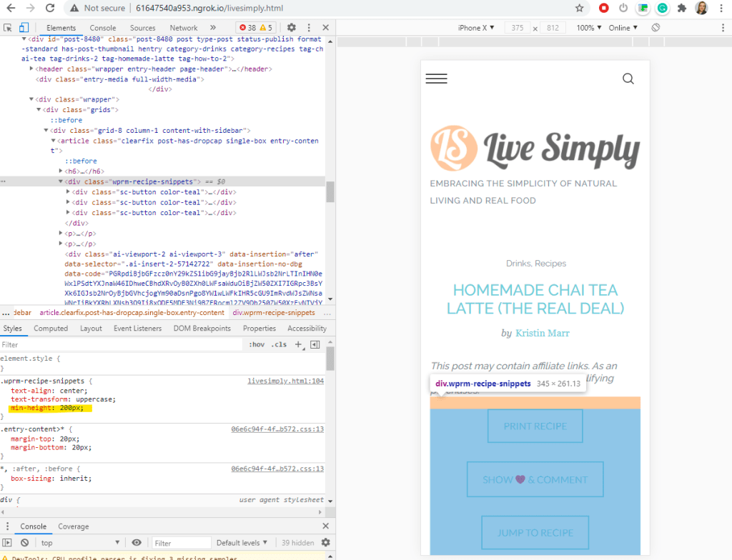
Task: Click the rotate device orientation icon
Action: [655, 28]
